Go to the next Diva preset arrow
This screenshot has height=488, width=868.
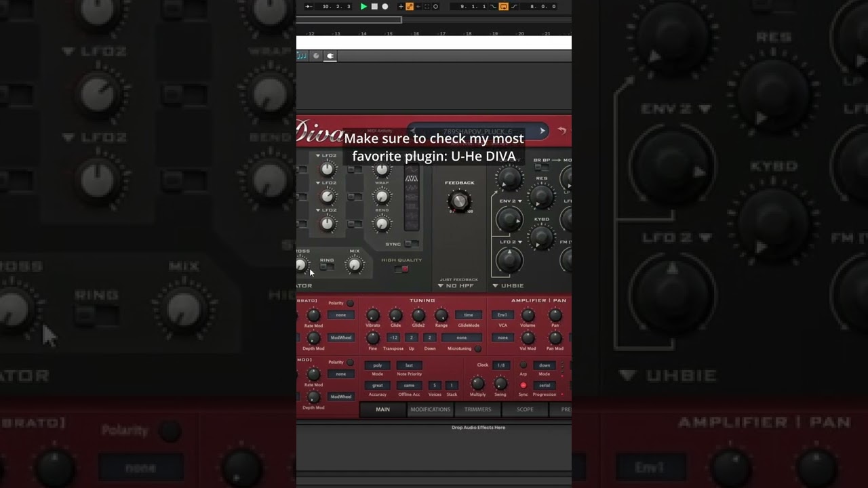coord(542,131)
